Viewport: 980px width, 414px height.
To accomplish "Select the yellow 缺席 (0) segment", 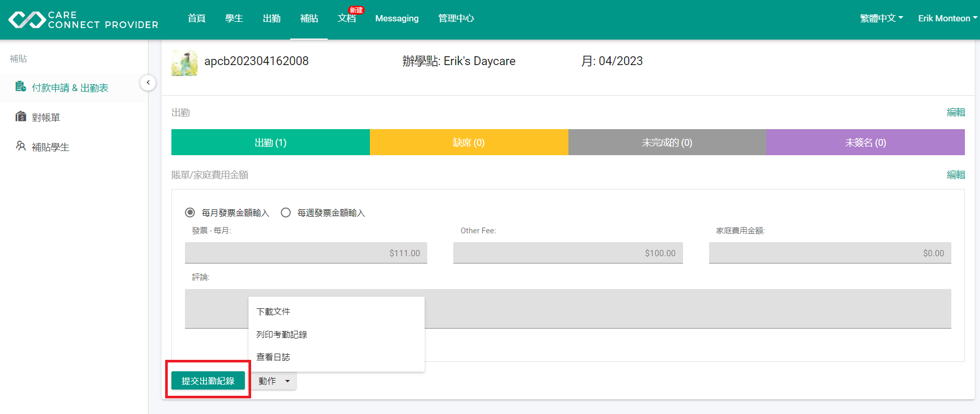I will tap(469, 142).
